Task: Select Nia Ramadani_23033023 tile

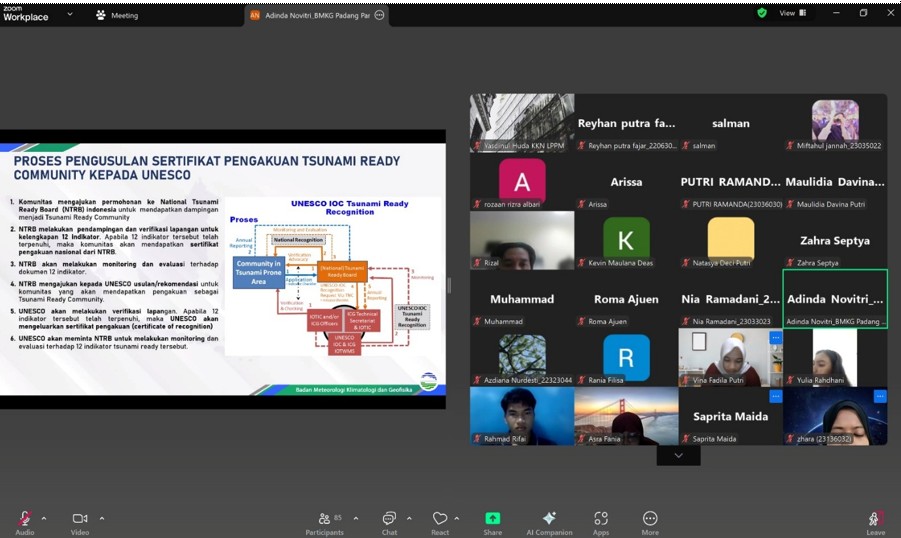Action: click(731, 299)
